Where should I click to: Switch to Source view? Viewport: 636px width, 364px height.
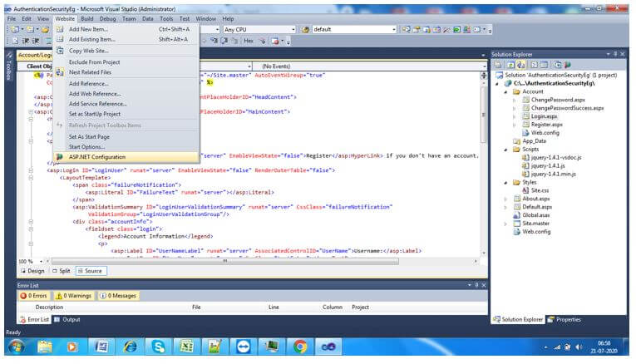91,271
